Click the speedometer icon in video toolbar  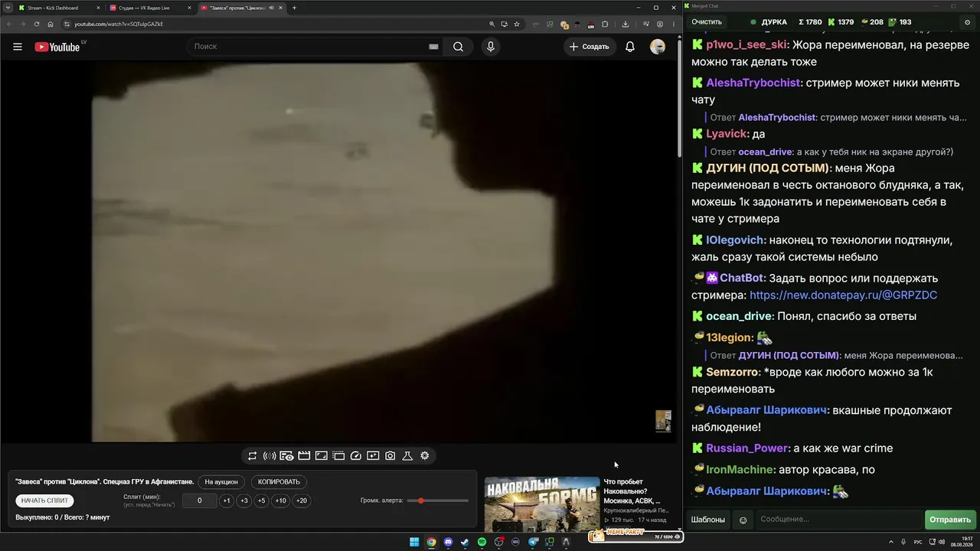pos(355,456)
